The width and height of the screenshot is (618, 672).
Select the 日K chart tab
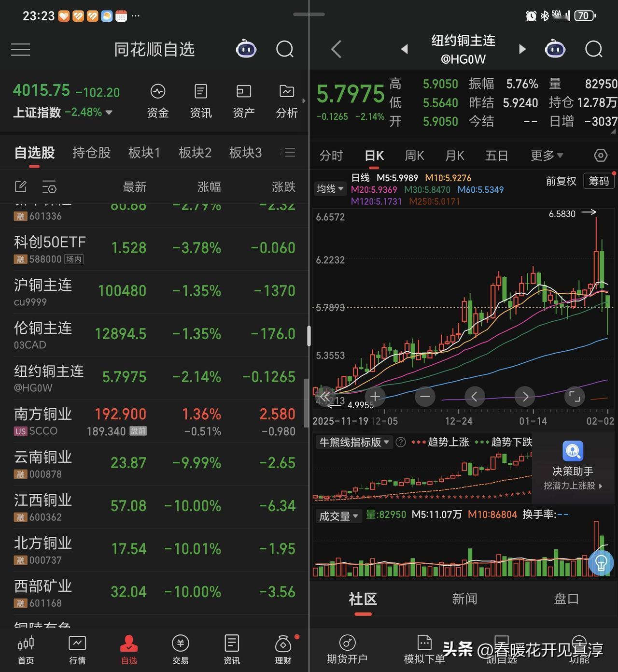(x=374, y=156)
